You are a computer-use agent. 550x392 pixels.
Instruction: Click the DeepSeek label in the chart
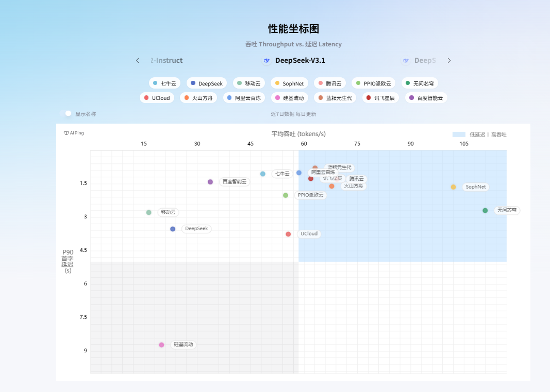[196, 229]
